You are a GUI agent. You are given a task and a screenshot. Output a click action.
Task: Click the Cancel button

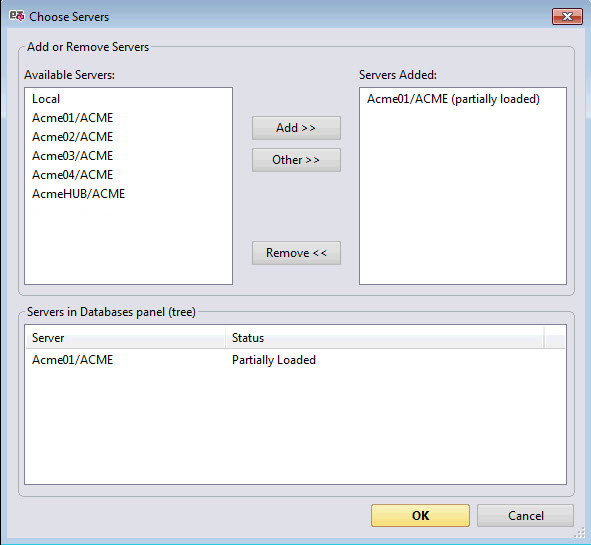(525, 515)
